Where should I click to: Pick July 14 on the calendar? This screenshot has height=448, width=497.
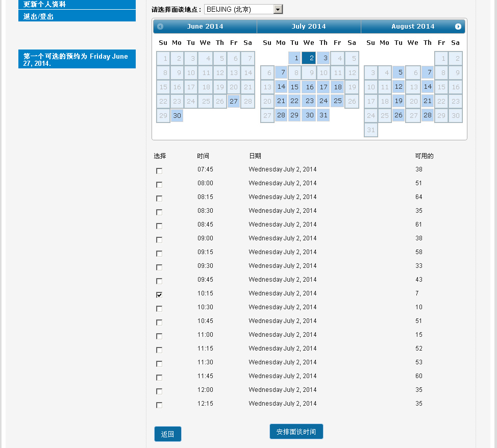(x=281, y=87)
